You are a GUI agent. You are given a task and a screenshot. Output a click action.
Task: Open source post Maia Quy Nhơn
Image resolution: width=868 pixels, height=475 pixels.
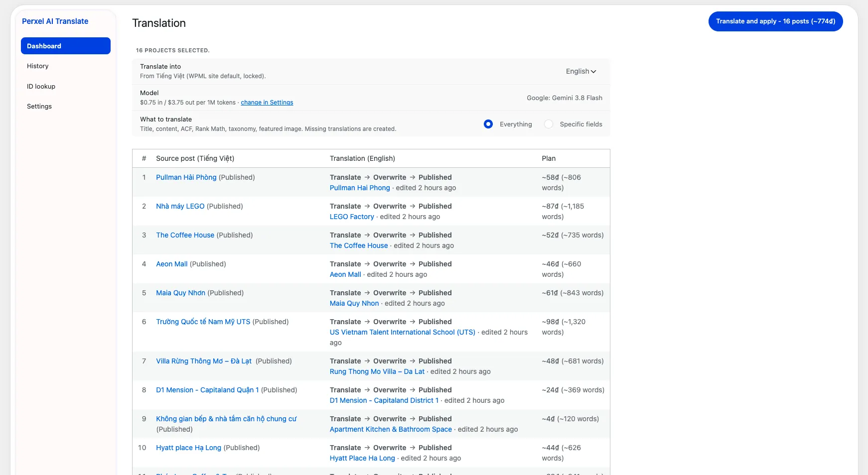(x=180, y=293)
